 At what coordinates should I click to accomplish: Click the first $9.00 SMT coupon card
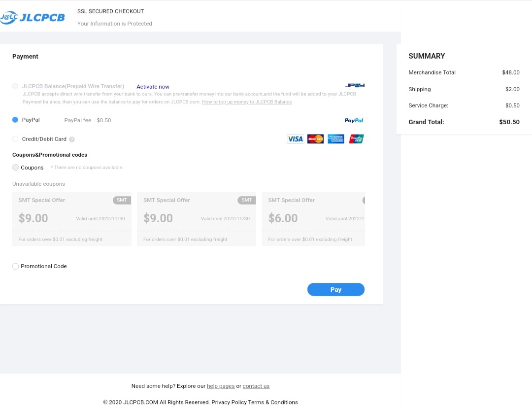pyautogui.click(x=72, y=219)
